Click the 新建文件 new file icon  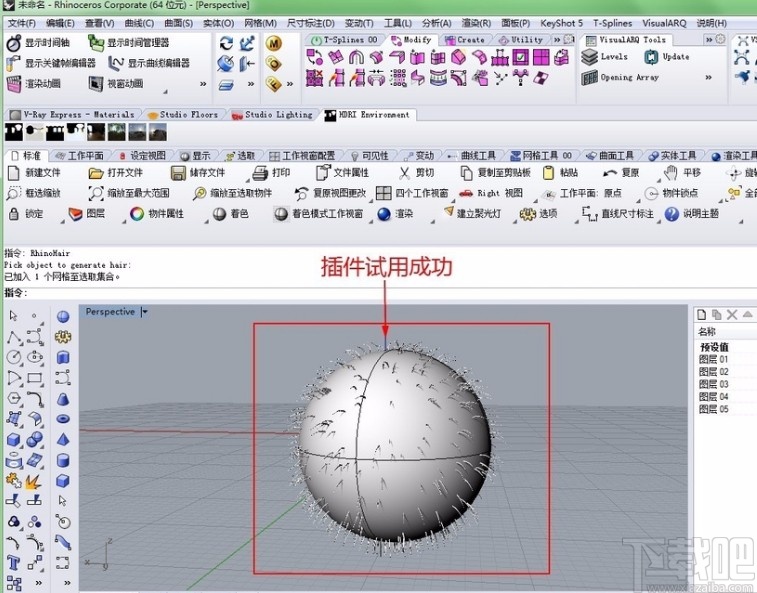[x=14, y=173]
